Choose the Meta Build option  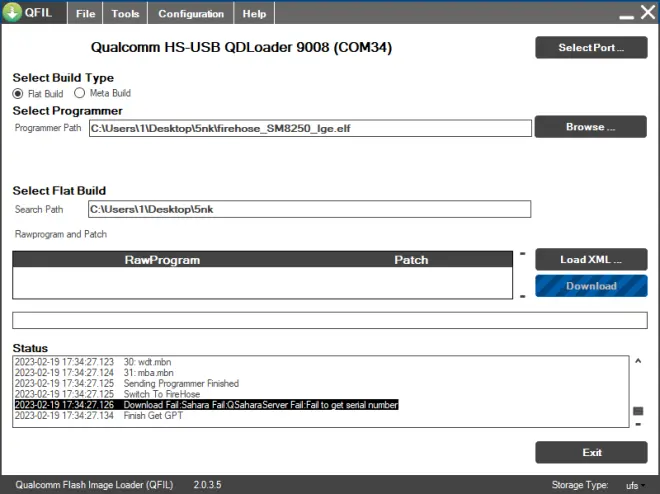point(80,93)
